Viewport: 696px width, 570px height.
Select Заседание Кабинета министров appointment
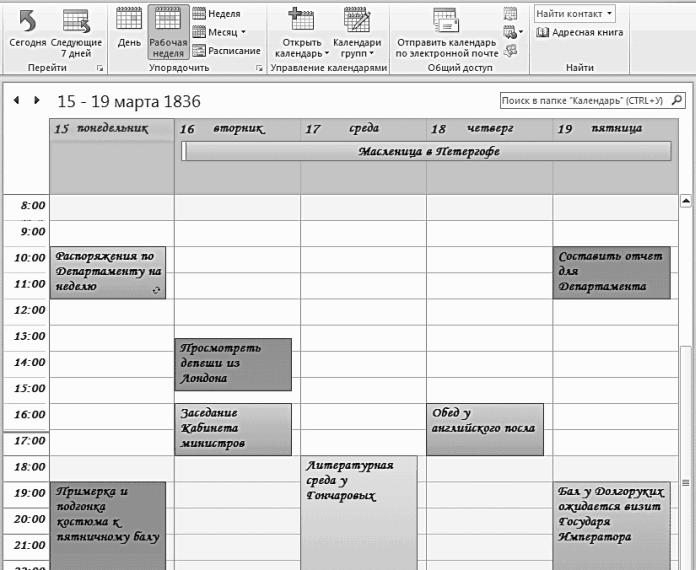coord(233,429)
